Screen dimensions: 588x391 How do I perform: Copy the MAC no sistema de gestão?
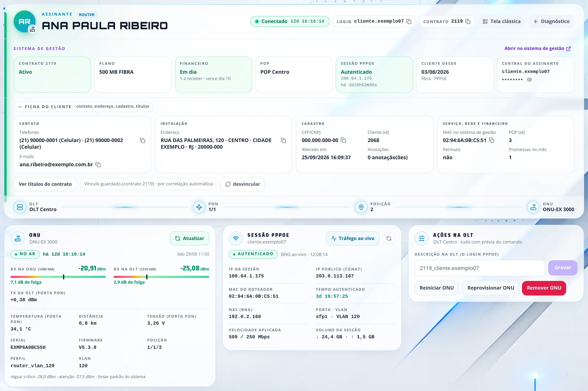click(x=491, y=140)
